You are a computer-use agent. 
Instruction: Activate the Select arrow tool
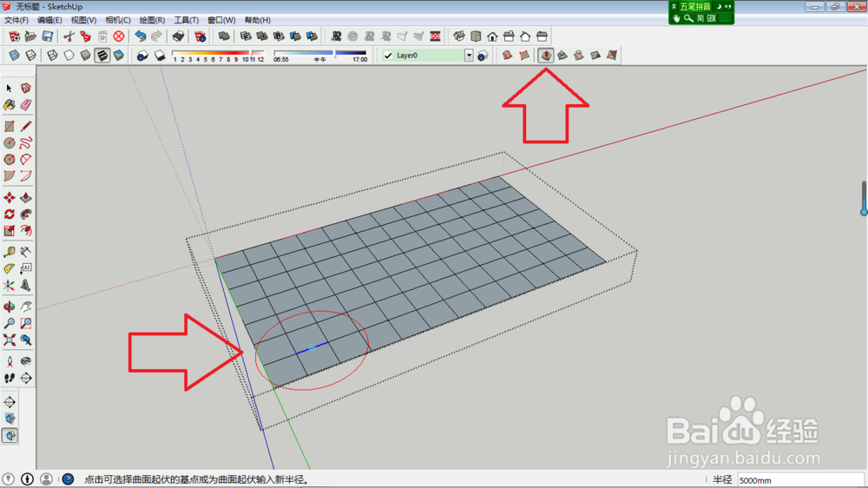(10, 88)
